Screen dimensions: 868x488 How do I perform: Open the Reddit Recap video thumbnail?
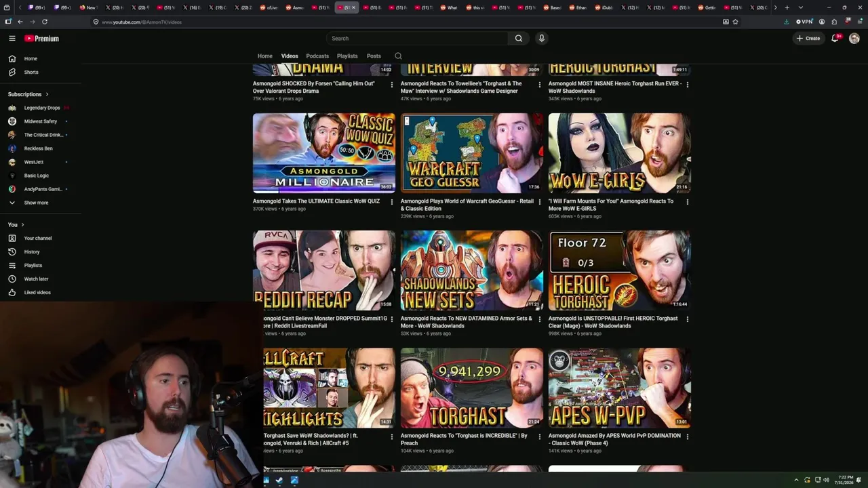tap(324, 270)
